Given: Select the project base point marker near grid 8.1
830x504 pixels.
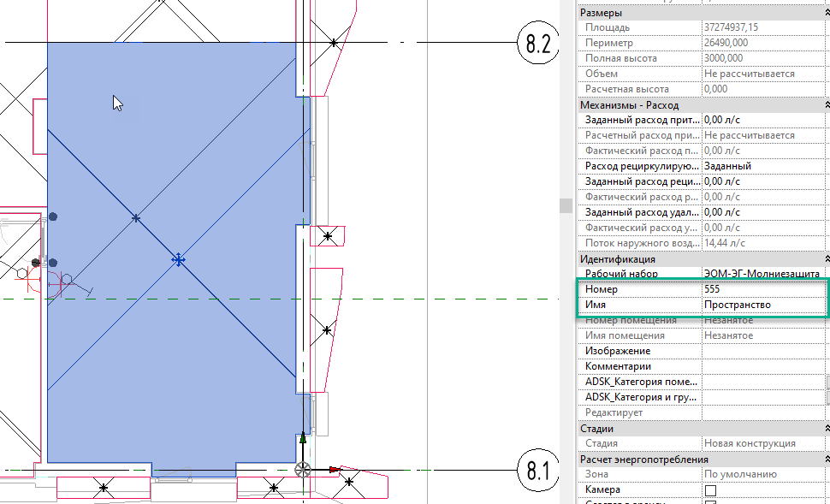Looking at the screenshot, I should tap(304, 469).
